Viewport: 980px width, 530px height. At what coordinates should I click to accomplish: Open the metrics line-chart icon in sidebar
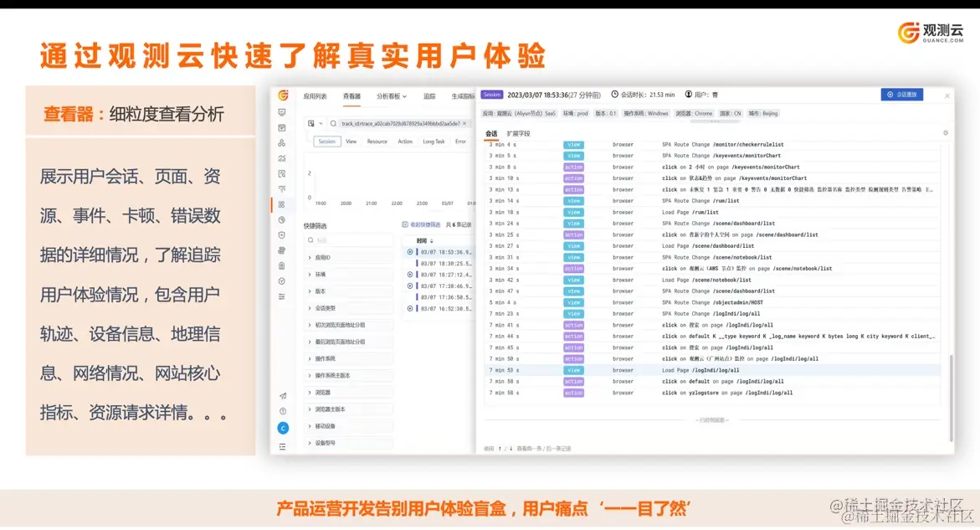tap(282, 158)
